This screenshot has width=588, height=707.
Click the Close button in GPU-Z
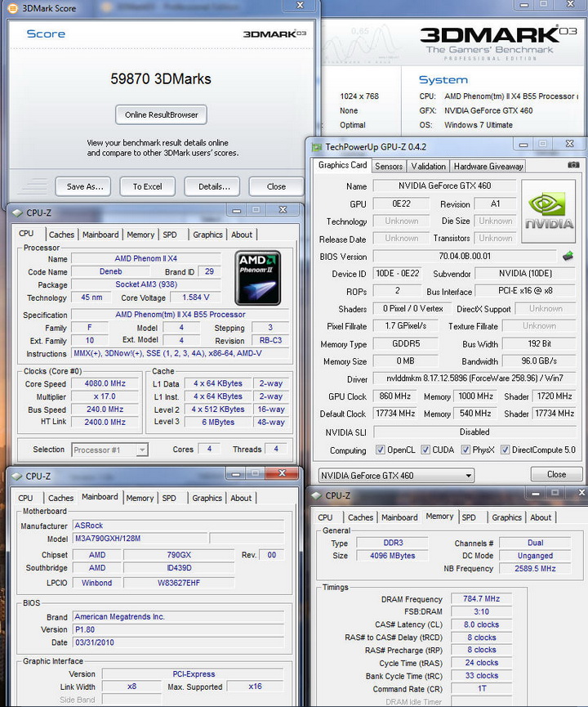[556, 474]
